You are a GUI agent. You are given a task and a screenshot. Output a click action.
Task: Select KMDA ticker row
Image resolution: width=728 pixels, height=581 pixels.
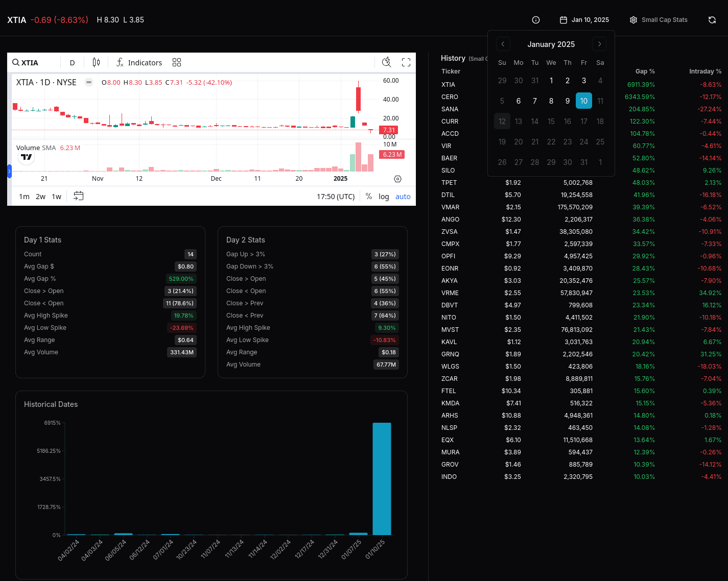point(581,403)
